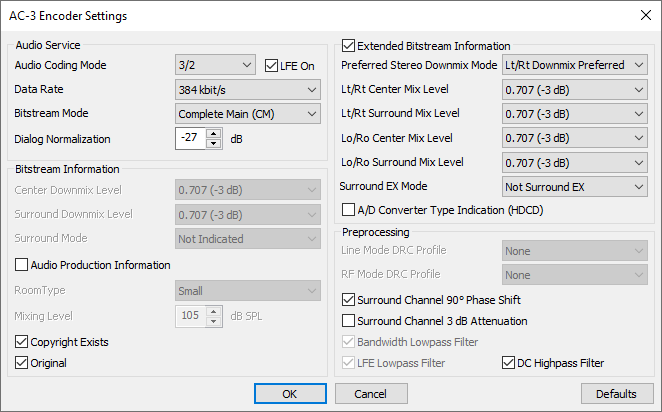Uncheck Copyright Exists
The height and width of the screenshot is (412, 662).
(21, 342)
